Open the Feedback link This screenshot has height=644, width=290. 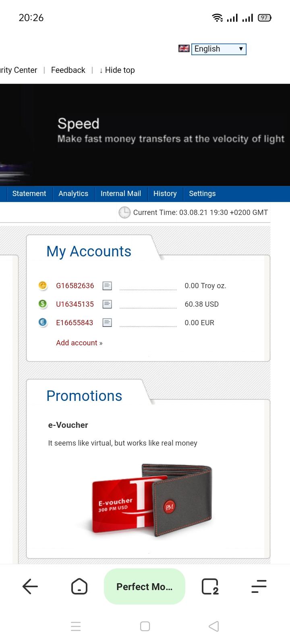[x=68, y=70]
